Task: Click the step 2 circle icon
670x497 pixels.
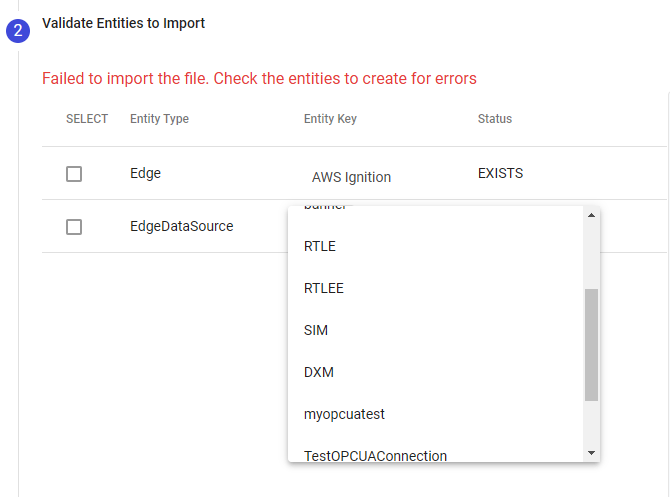Action: (17, 30)
